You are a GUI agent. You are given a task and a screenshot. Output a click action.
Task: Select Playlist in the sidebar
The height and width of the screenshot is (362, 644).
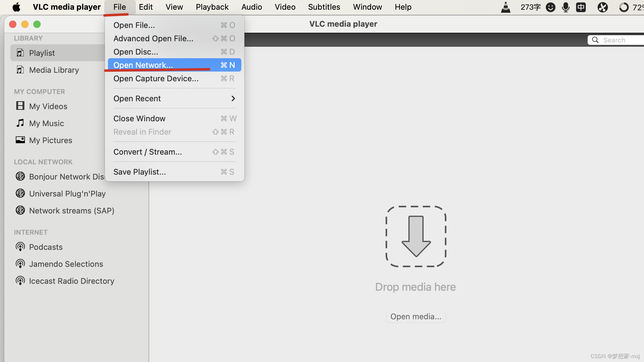[58, 53]
